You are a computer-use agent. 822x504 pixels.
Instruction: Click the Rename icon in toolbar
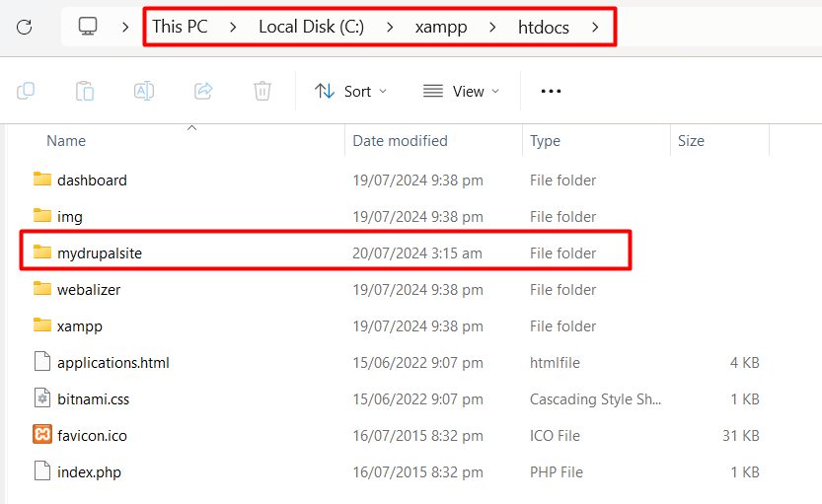[x=144, y=91]
